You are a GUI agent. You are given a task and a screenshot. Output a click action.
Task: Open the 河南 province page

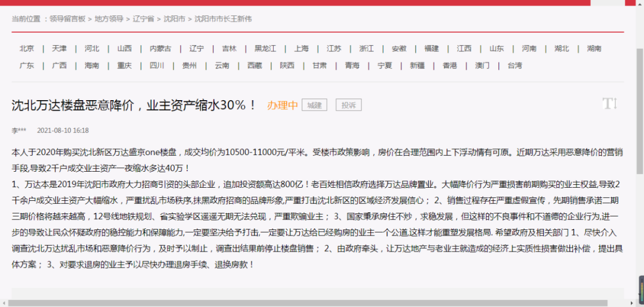(529, 48)
